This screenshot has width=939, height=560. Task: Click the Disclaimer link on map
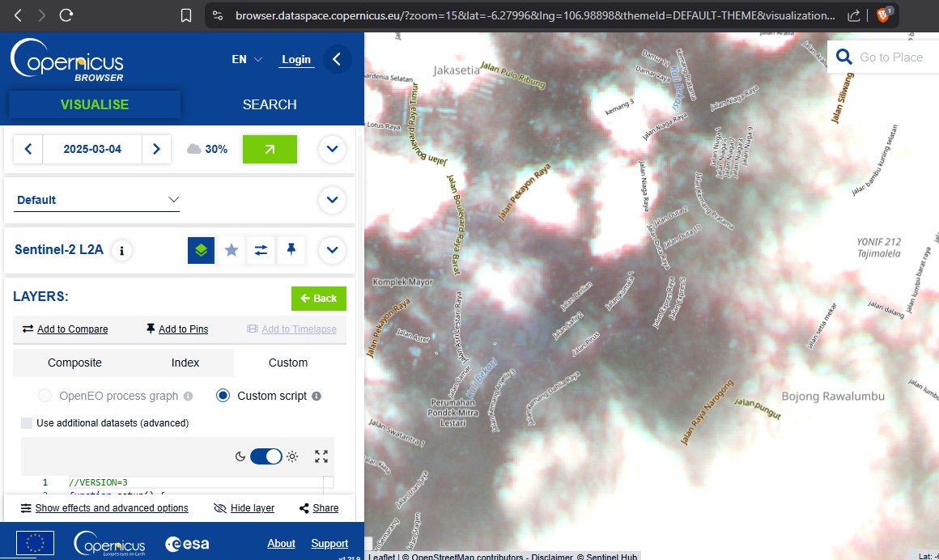(551, 557)
